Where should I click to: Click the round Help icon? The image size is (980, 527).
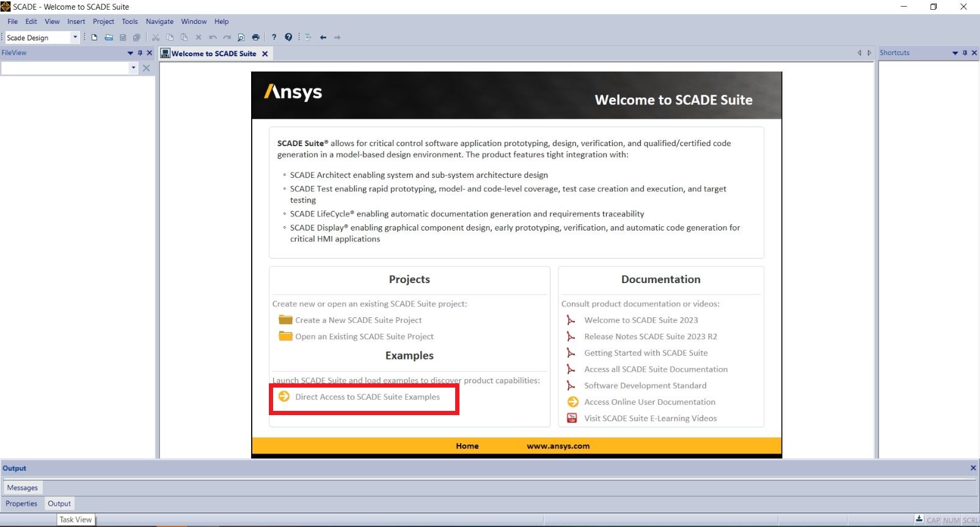[x=288, y=37]
